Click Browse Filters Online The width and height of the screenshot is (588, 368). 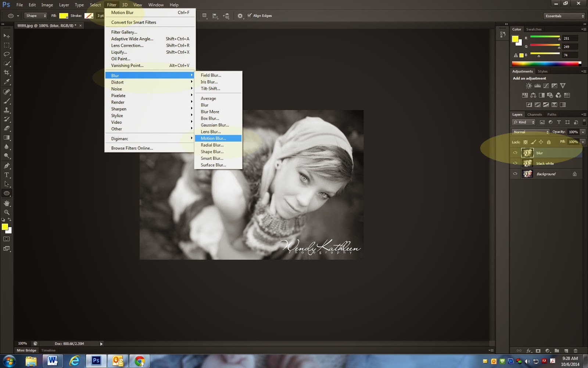pyautogui.click(x=132, y=148)
